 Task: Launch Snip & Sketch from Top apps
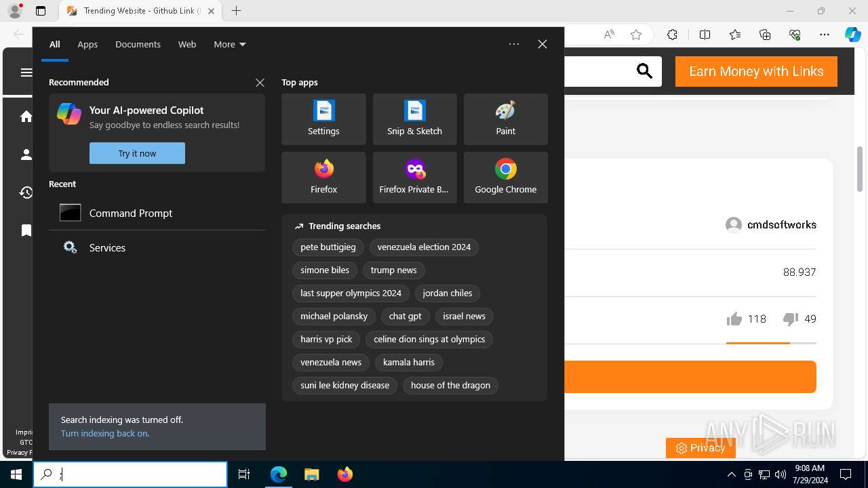414,119
